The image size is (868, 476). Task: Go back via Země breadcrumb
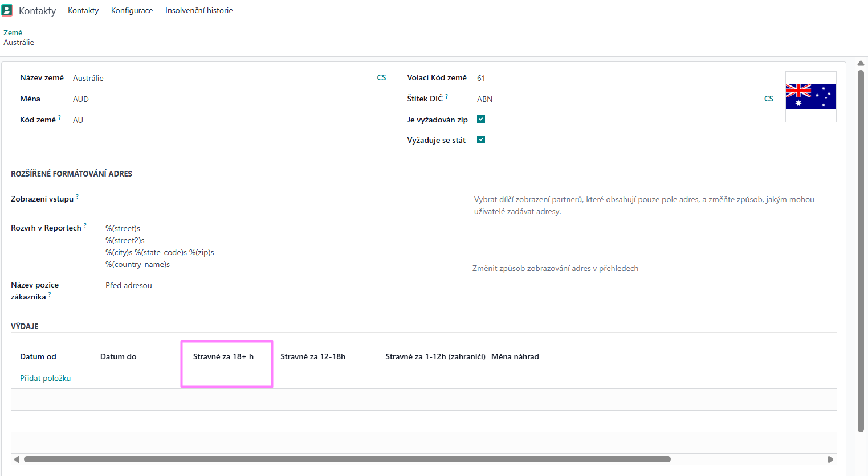click(x=13, y=32)
